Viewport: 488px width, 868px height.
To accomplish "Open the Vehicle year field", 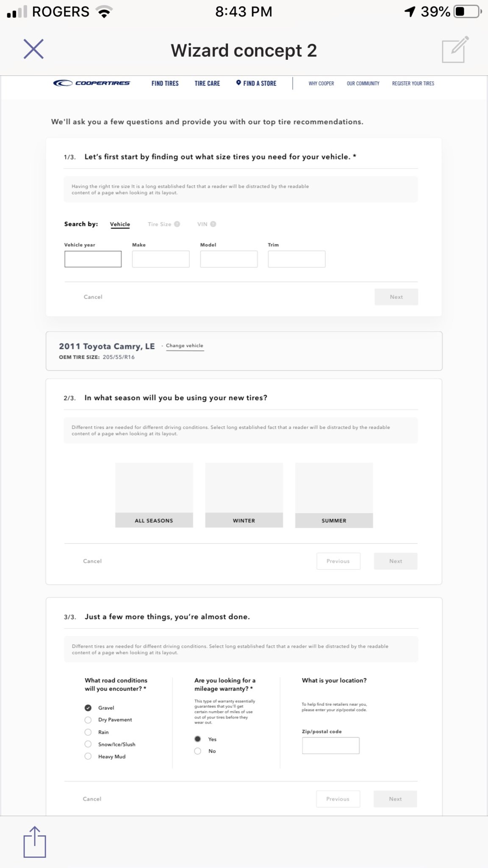I will (x=93, y=259).
